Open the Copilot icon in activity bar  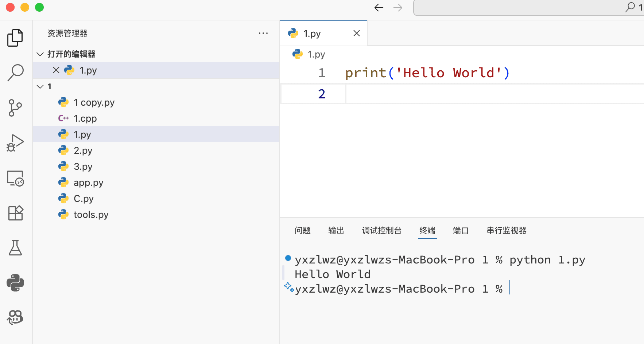click(15, 317)
